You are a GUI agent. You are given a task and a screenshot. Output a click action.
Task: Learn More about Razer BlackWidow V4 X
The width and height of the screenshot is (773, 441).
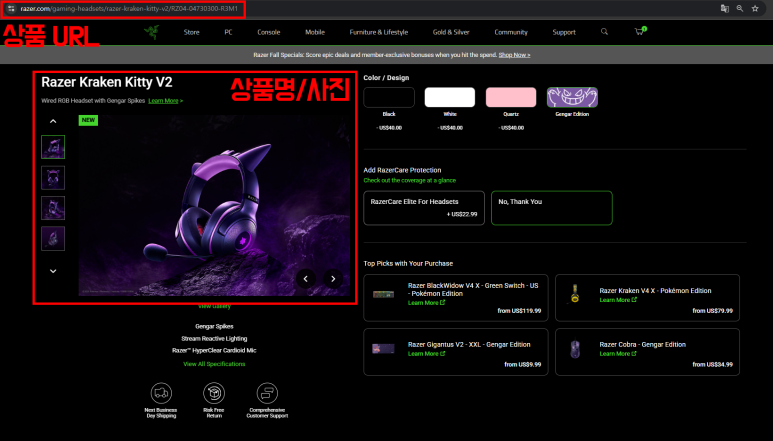tap(426, 303)
